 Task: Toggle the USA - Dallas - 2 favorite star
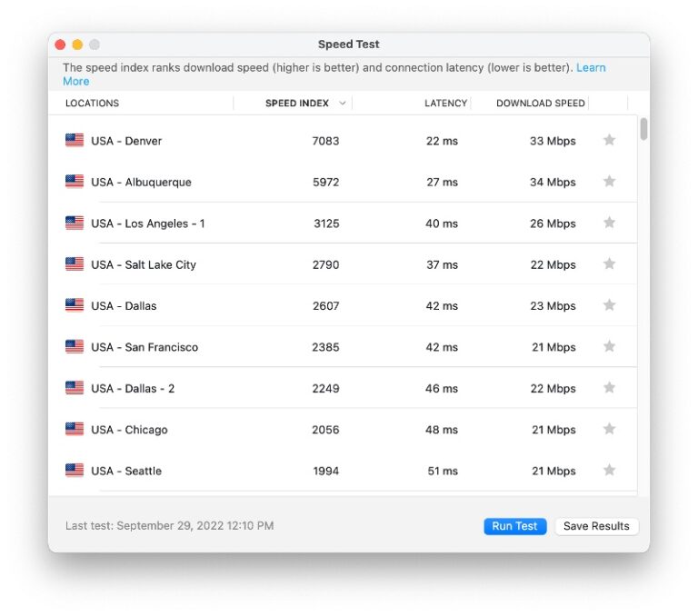tap(609, 388)
